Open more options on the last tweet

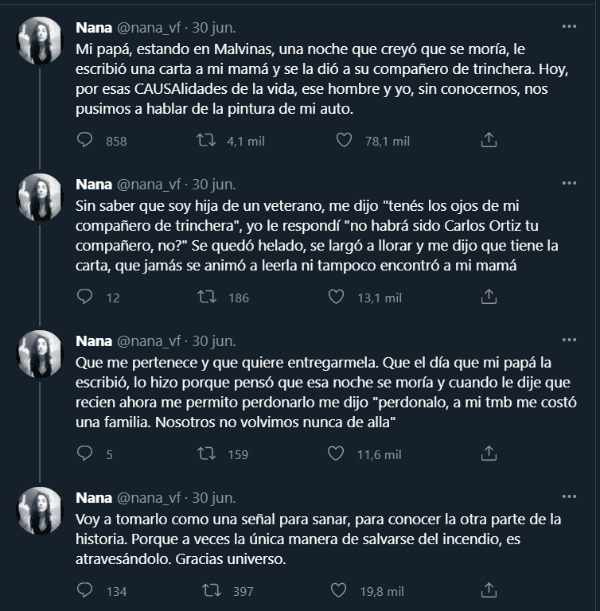(568, 497)
